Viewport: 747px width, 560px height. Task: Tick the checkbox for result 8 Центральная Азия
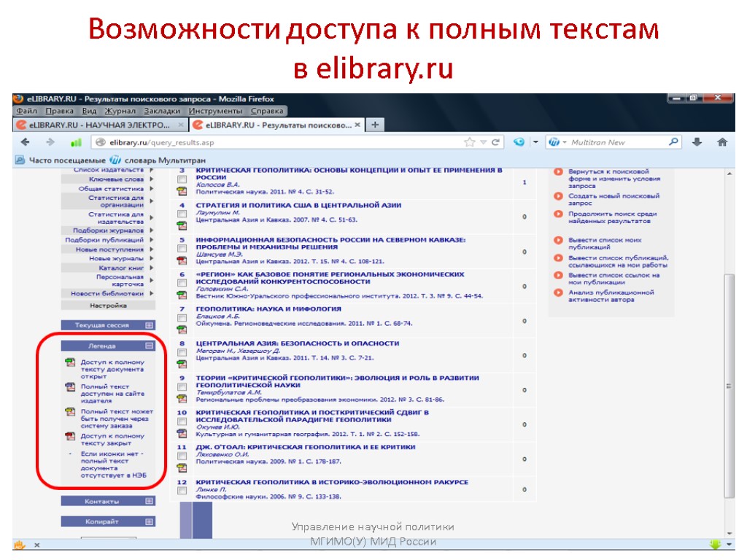pos(182,352)
